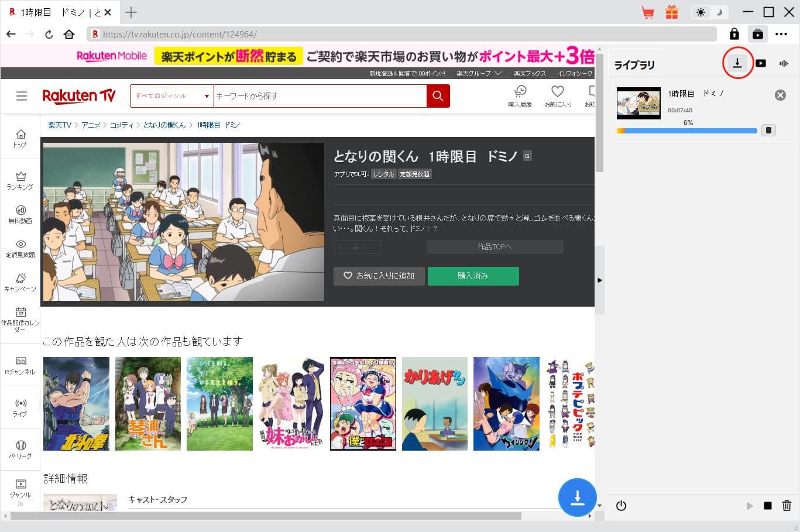Toggle the library panel icon in toolbar
The height and width of the screenshot is (532, 800).
coord(758,34)
